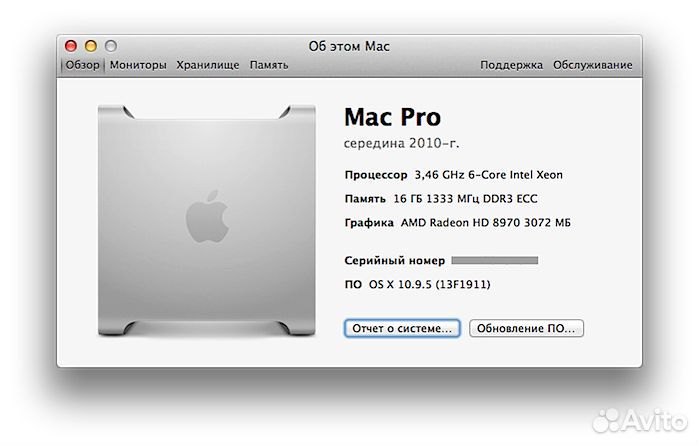Open the Поддержка section
This screenshot has width=699, height=446.
[x=511, y=65]
